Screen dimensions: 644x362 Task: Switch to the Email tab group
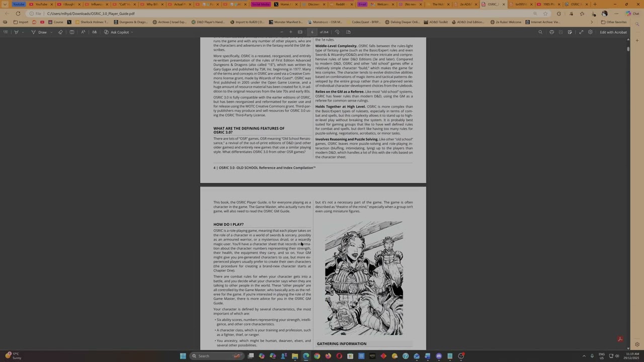click(362, 4)
